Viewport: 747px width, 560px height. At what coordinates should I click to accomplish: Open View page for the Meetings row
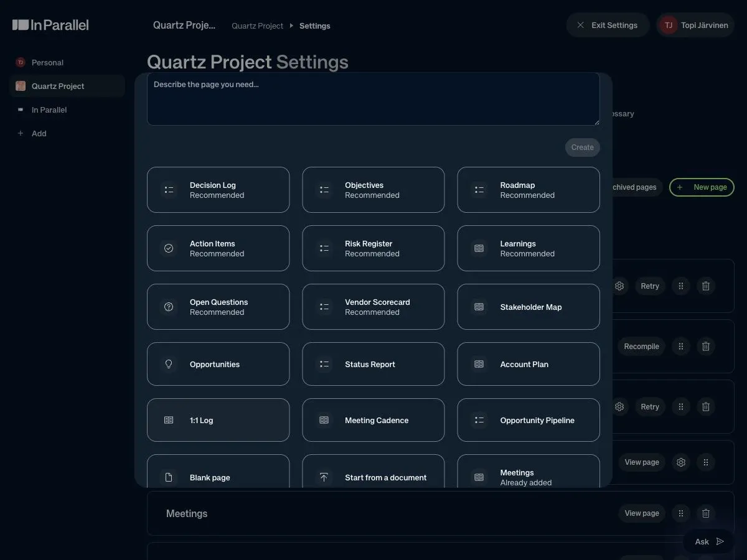[x=642, y=513]
